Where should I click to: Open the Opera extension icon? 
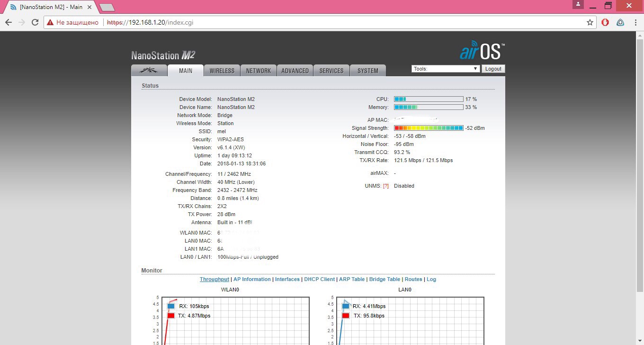pos(605,22)
